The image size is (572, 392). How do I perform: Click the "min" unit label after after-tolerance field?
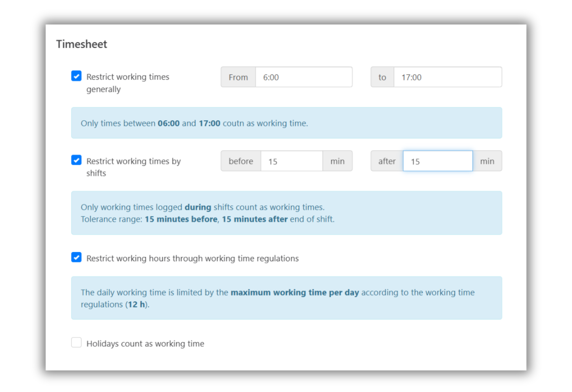pyautogui.click(x=487, y=161)
